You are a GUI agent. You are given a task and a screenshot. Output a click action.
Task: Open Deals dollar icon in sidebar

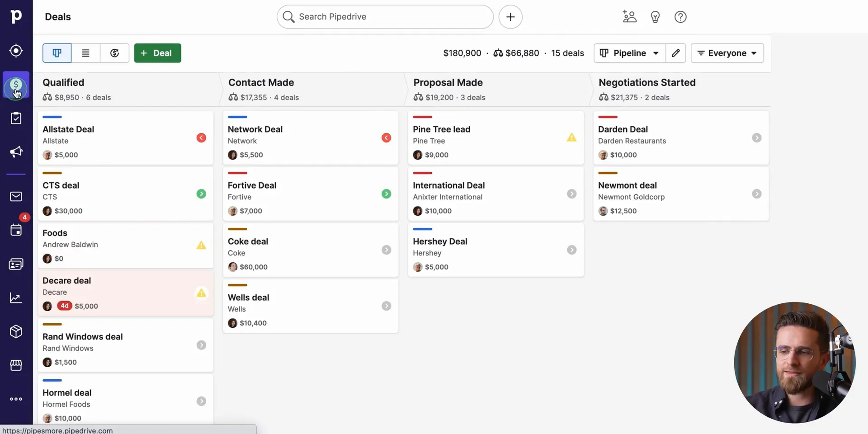(16, 85)
